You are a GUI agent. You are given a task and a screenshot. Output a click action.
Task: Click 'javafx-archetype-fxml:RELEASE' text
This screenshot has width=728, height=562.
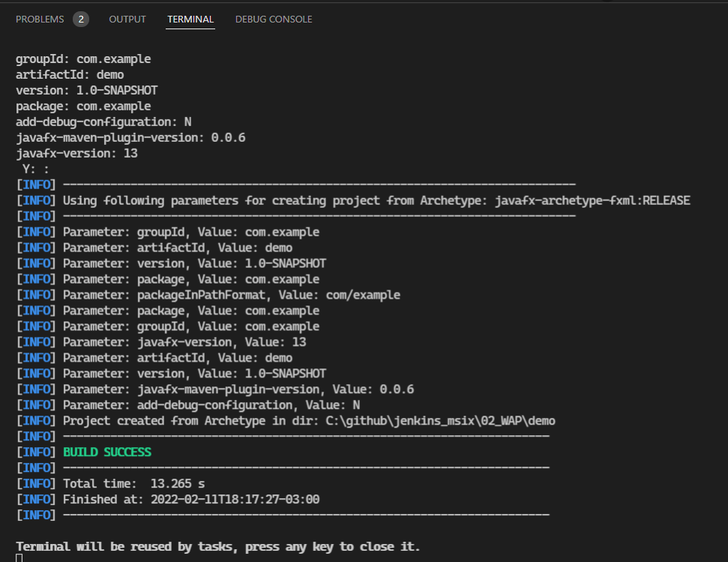click(x=592, y=200)
